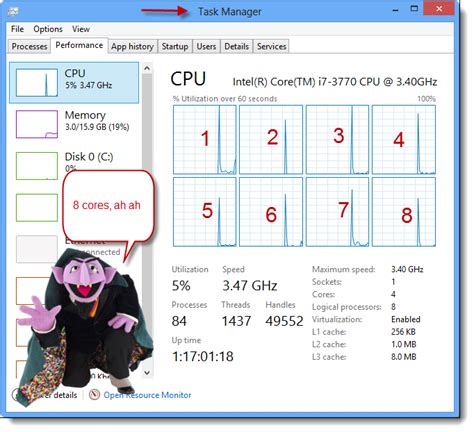Image resolution: width=474 pixels, height=432 pixels.
Task: Click the sidebar scroll down arrow
Action: (147, 372)
